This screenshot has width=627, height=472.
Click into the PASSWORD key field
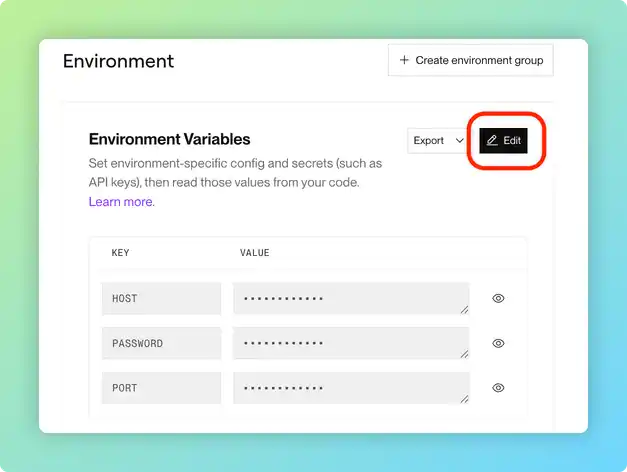click(x=161, y=343)
